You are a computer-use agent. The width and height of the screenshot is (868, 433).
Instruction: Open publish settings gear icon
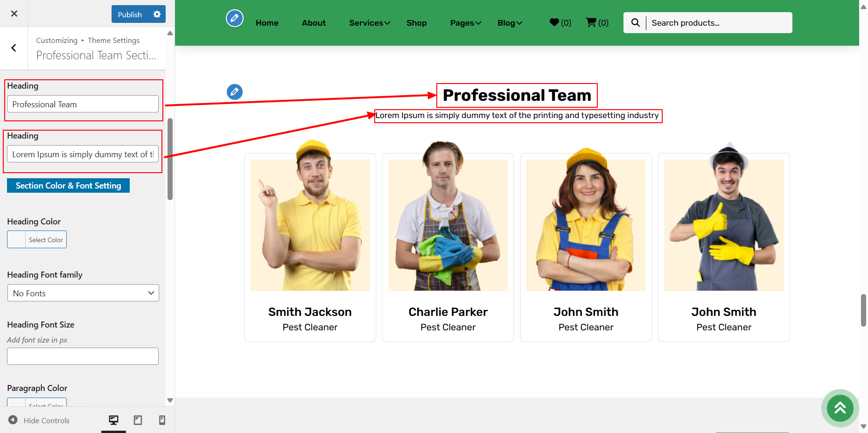157,14
